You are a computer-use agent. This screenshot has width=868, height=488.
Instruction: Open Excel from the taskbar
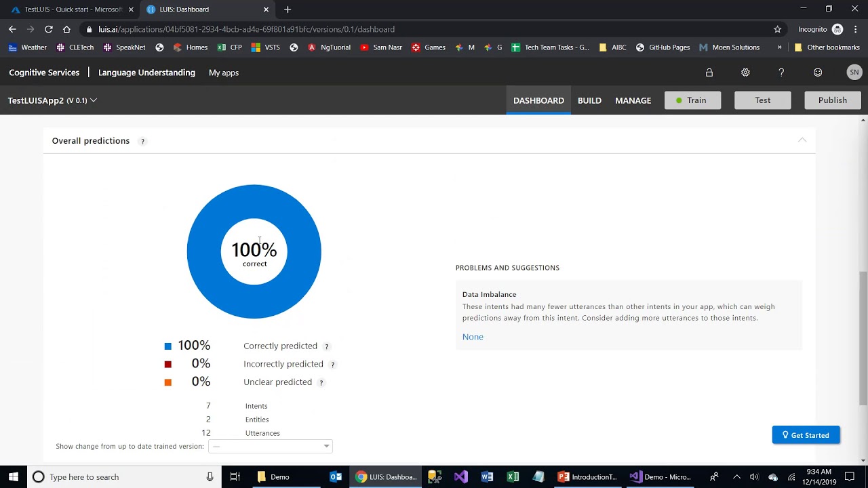pyautogui.click(x=513, y=476)
